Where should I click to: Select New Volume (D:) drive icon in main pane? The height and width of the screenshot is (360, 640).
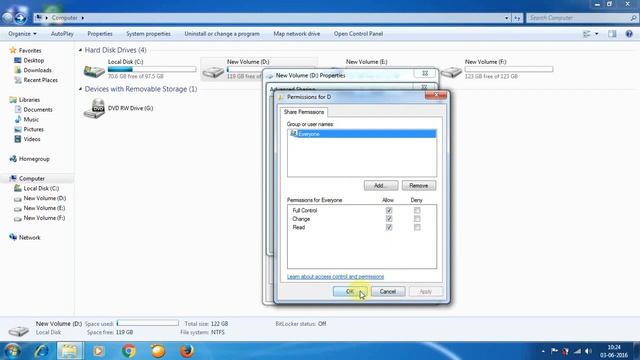(213, 72)
